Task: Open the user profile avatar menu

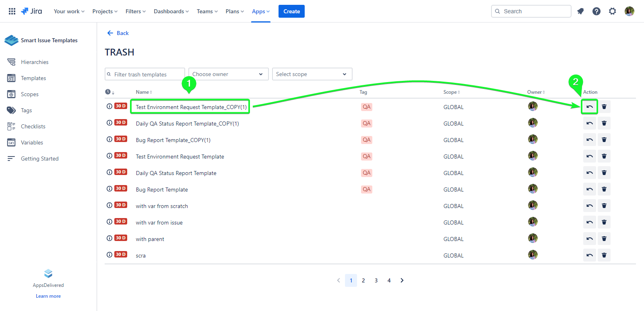Action: (x=629, y=11)
